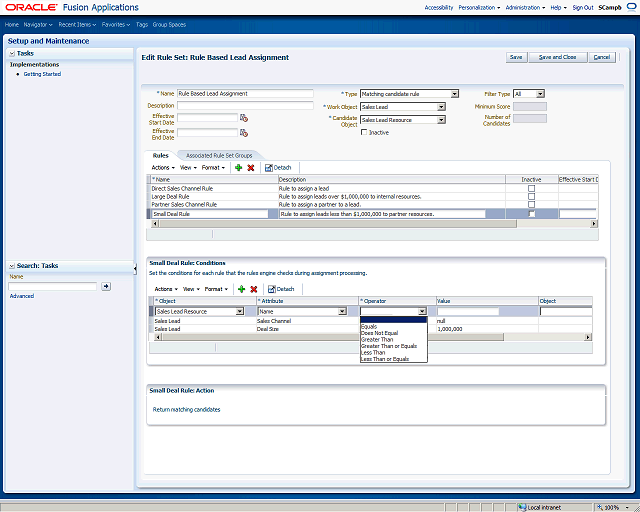The width and height of the screenshot is (640, 512).
Task: Click the red delete icon in Rules toolbar
Action: pyautogui.click(x=251, y=167)
